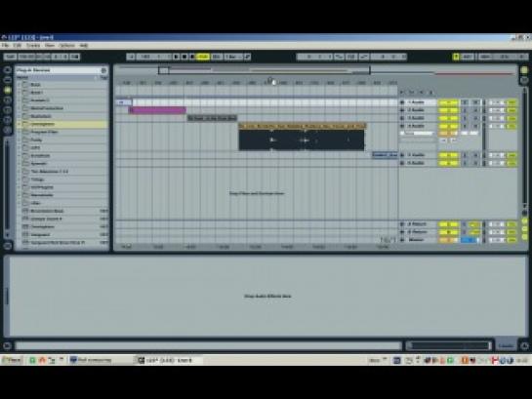Screen dimensions: 532x399
Task: Select the highlighted yellow file browser icon
Action: pos(8,90)
